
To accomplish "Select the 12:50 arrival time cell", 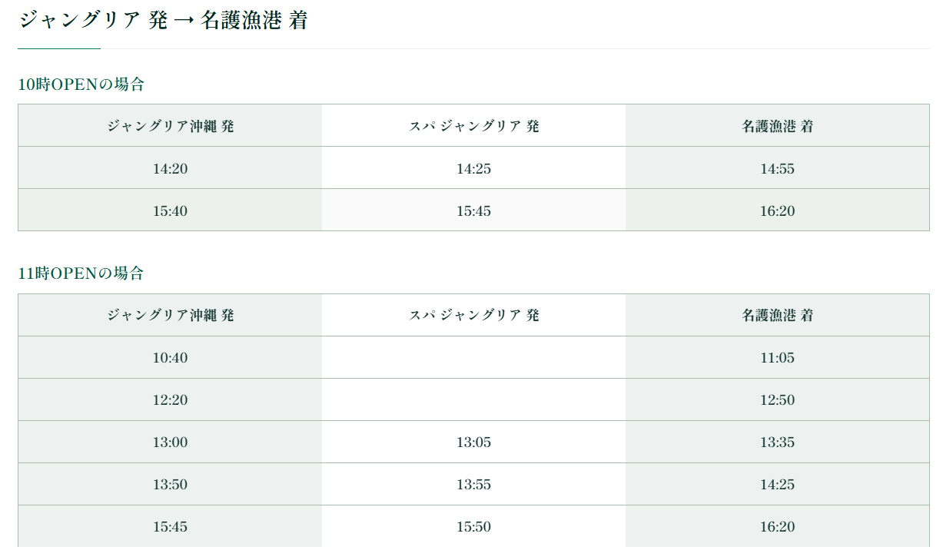I will (x=777, y=400).
